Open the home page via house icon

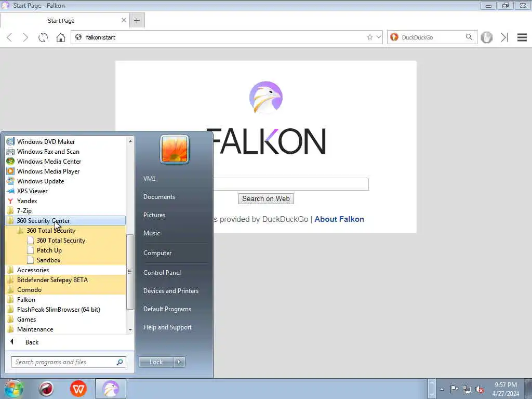point(61,37)
